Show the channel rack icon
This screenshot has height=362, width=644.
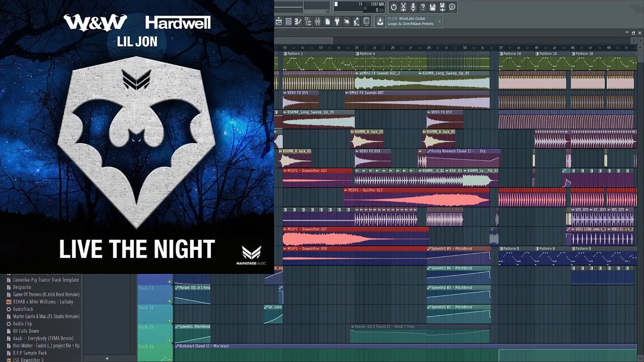coord(288,22)
